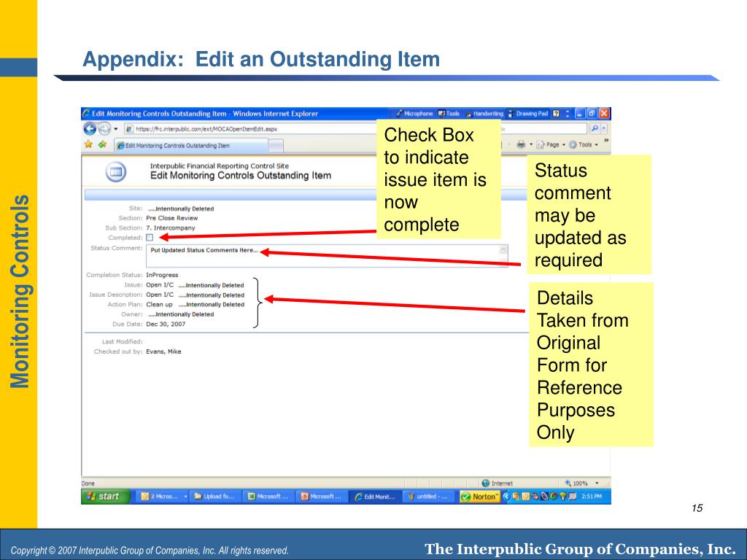
Task: Click 'Dec 30, 2007' due date
Action: click(166, 324)
